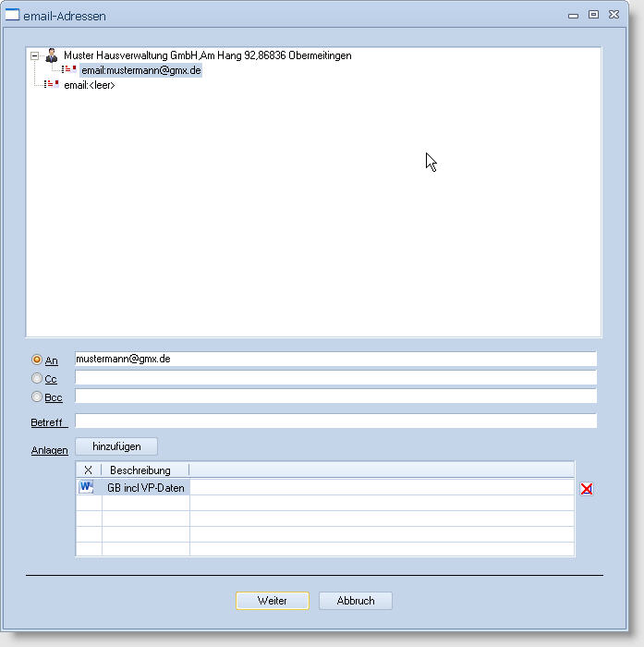This screenshot has width=644, height=647.
Task: Click the email icon beside mustermann@gmx.de
Action: coord(69,69)
